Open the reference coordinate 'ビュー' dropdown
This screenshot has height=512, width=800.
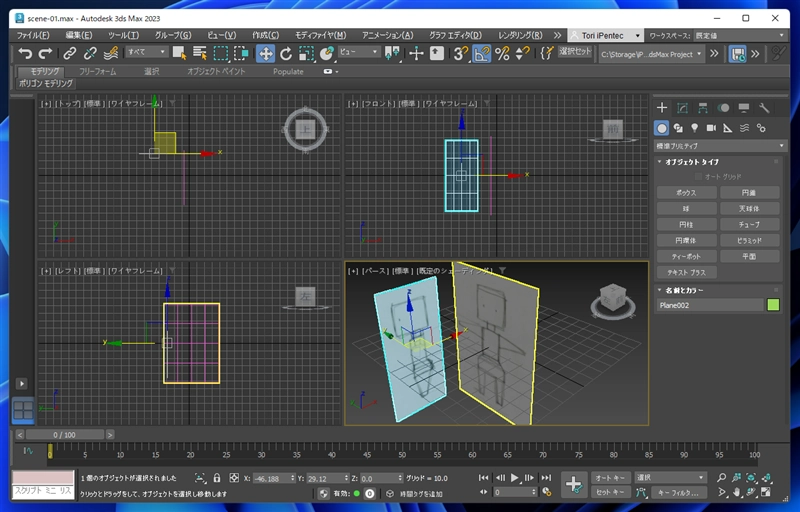359,52
